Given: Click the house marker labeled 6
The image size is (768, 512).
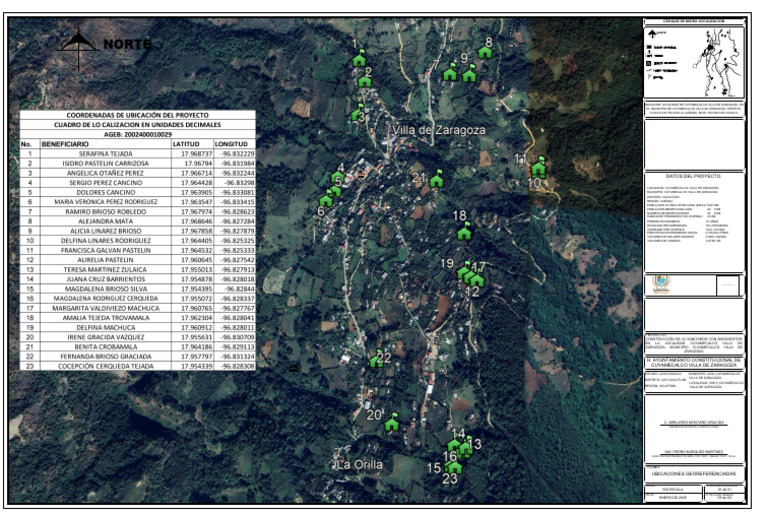Looking at the screenshot, I should [326, 200].
